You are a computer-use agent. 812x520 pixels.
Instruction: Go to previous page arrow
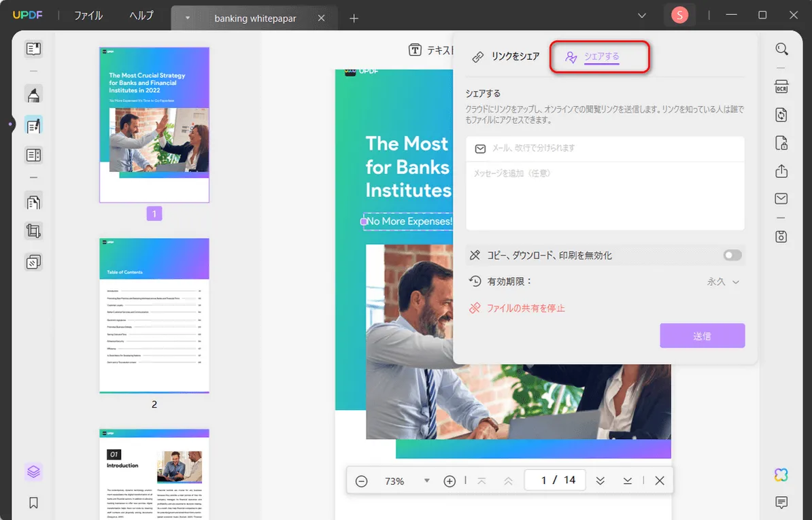pos(508,481)
